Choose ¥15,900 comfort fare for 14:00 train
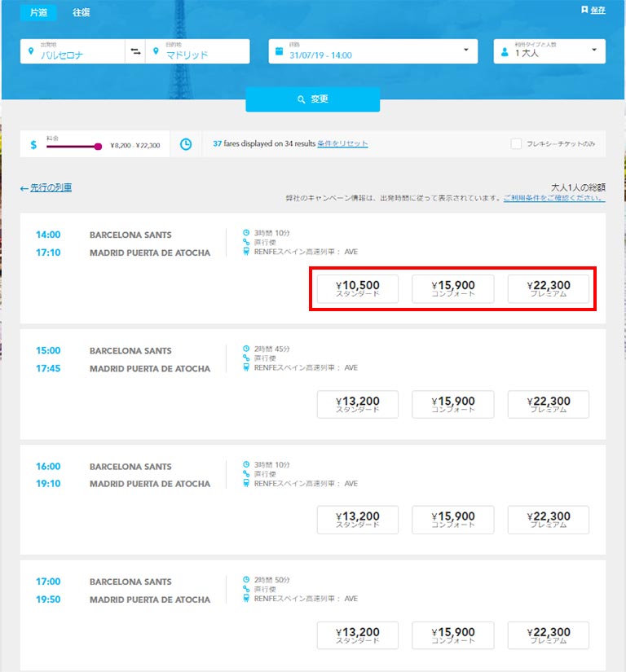Screen dimensions: 626x672 click(452, 289)
